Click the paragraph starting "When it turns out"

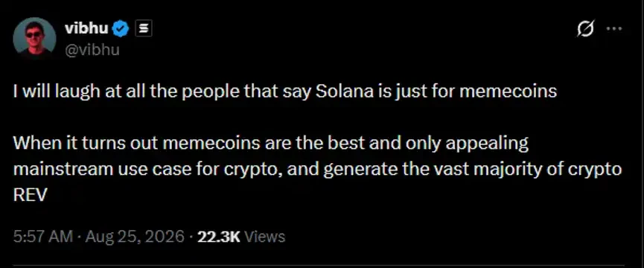(317, 170)
